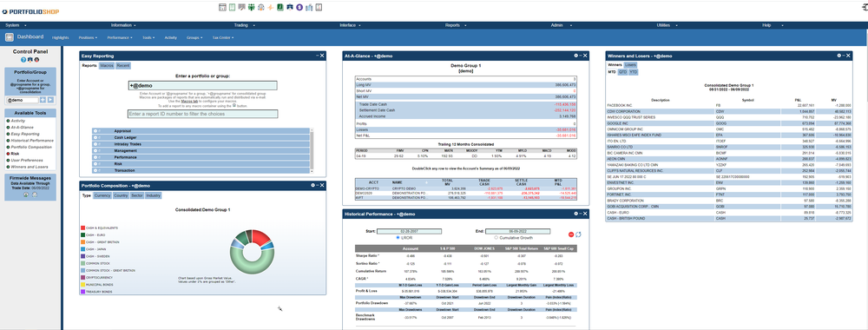Click the play arrow next to @demo field

[x=50, y=100]
